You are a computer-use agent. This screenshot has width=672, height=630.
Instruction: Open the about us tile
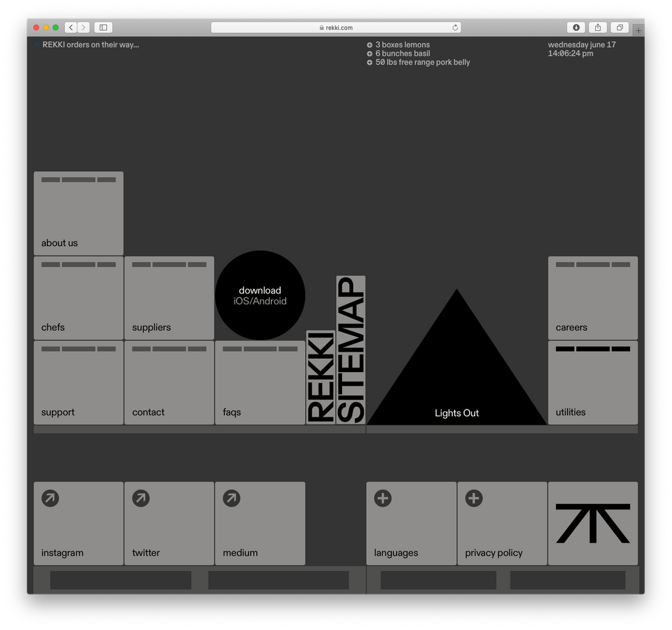(x=79, y=213)
